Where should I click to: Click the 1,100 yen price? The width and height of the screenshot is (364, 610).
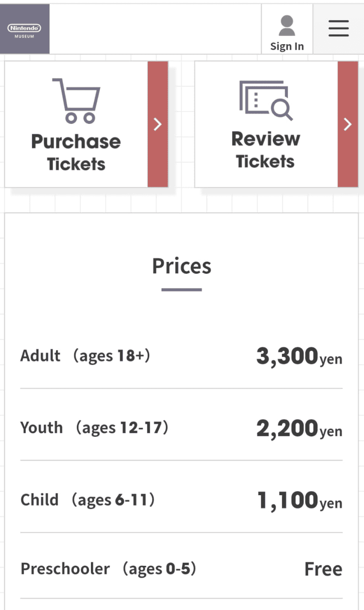tap(299, 501)
